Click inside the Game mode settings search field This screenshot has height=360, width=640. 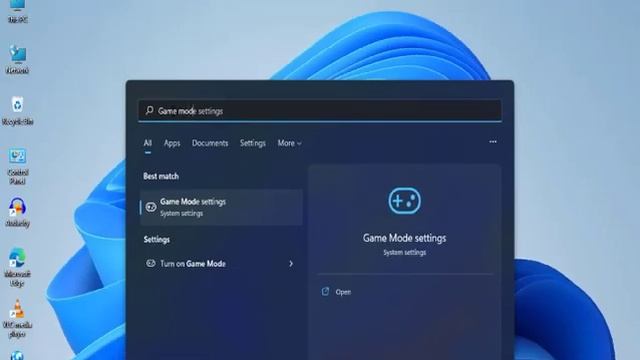click(320, 111)
